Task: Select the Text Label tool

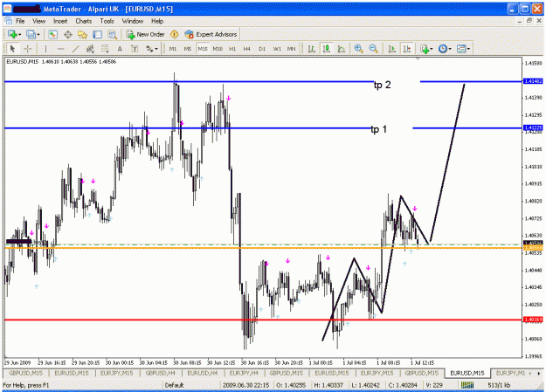Action: pos(135,49)
